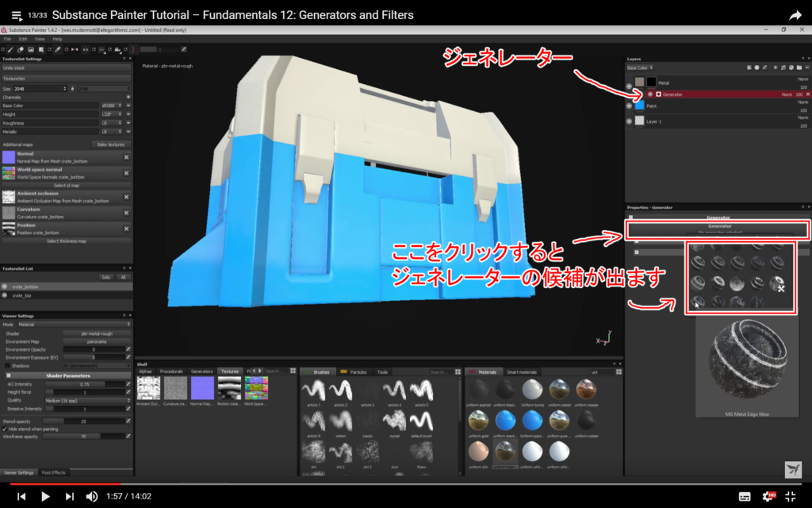812x508 pixels.
Task: Click the Undo stack button
Action: pos(67,68)
